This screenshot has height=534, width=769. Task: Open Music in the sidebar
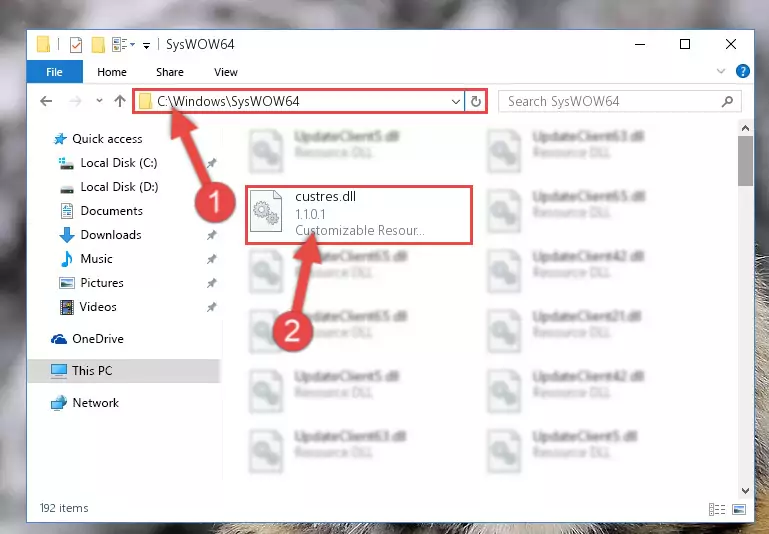96,259
